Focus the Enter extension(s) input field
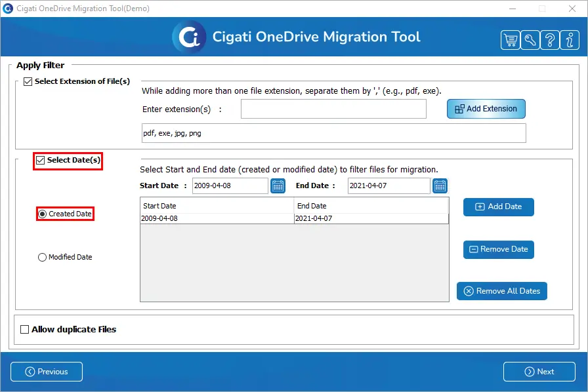 [333, 109]
